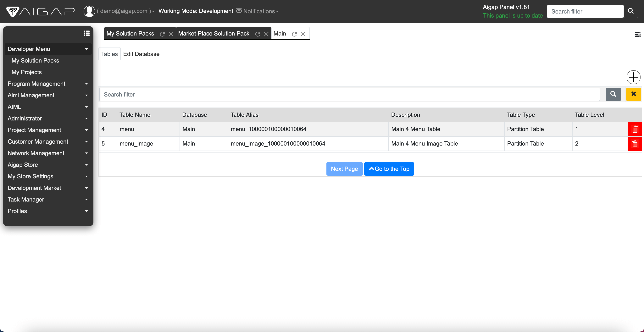Expand the Task Manager menu
This screenshot has height=332, width=644.
click(48, 200)
